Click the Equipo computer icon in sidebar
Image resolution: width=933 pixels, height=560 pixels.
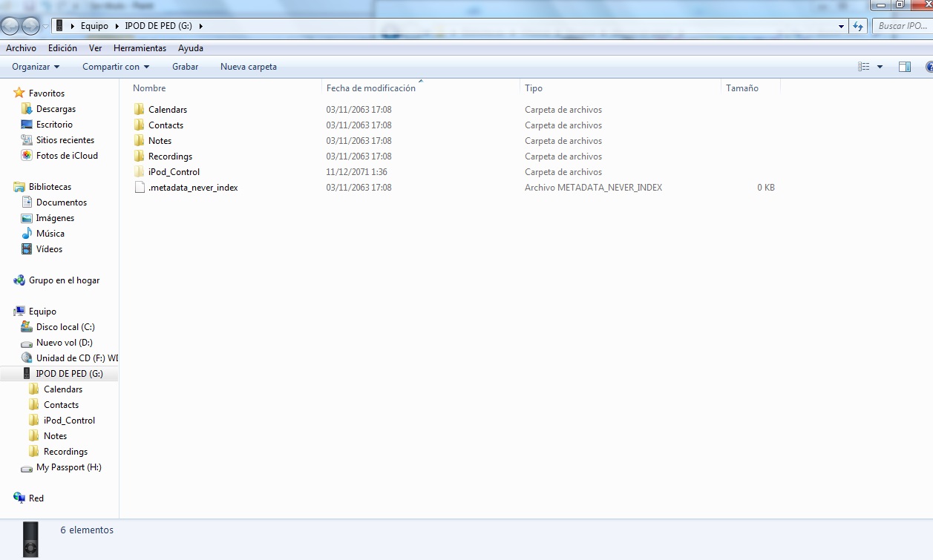[x=19, y=312]
